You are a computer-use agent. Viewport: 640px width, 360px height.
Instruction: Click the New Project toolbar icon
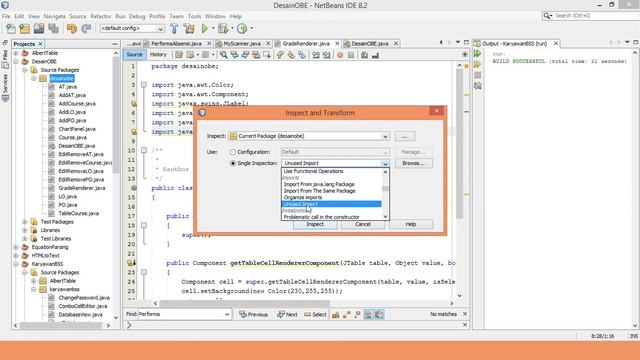click(x=24, y=29)
